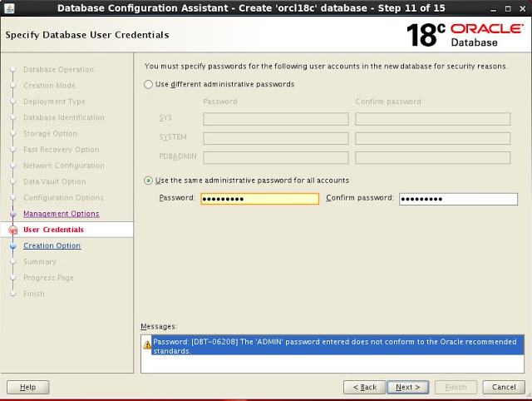Cancel the database configuration wizard
This screenshot has height=401, width=532.
[504, 387]
